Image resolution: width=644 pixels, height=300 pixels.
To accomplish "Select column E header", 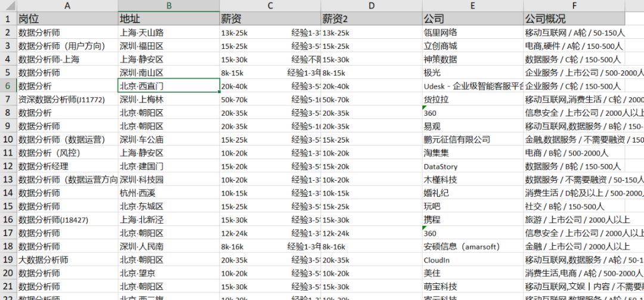I will 473,6.
